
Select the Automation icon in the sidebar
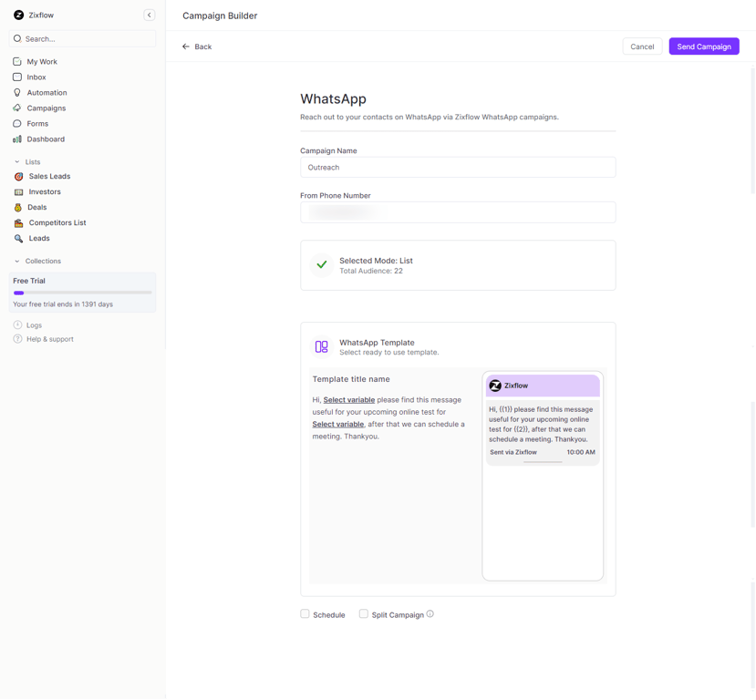coord(16,92)
